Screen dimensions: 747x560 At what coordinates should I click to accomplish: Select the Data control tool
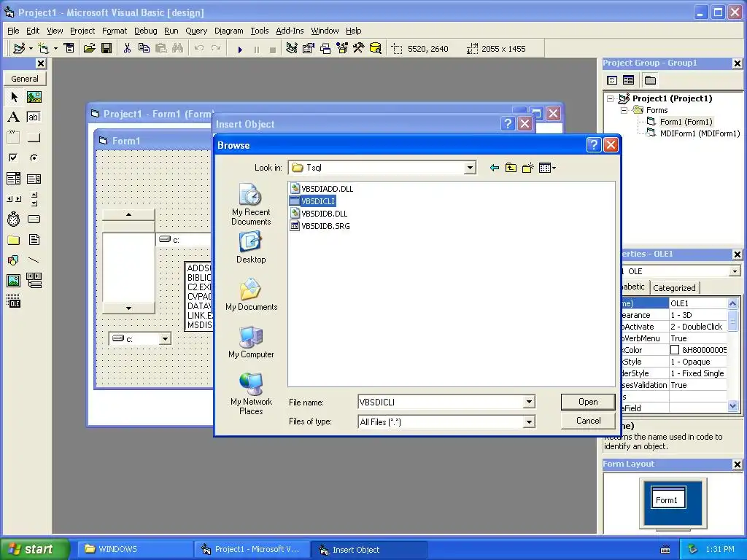(x=34, y=281)
